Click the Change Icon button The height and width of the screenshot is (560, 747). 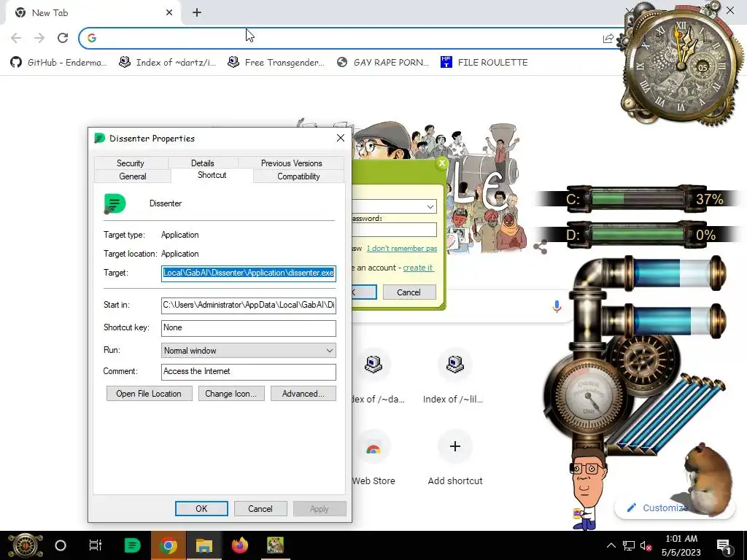point(231,394)
